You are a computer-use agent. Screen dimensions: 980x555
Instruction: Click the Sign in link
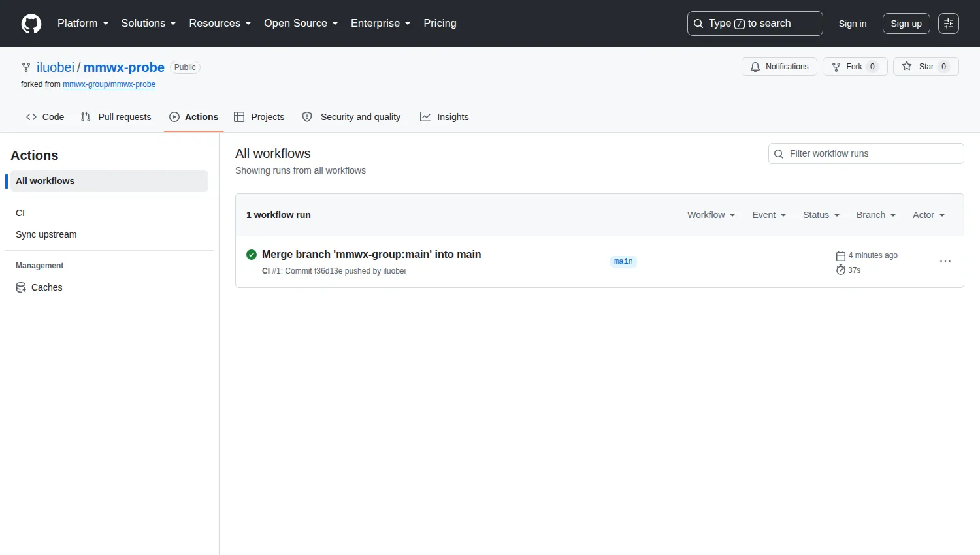click(853, 24)
